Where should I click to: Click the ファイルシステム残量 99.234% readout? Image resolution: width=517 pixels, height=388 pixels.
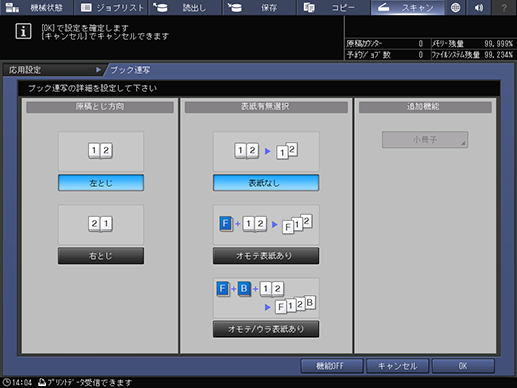[472, 55]
